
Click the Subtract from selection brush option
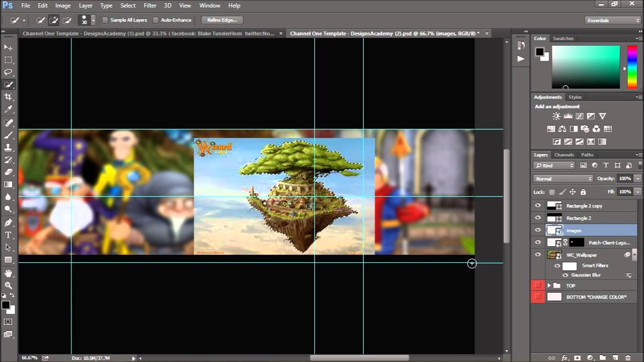click(x=66, y=20)
